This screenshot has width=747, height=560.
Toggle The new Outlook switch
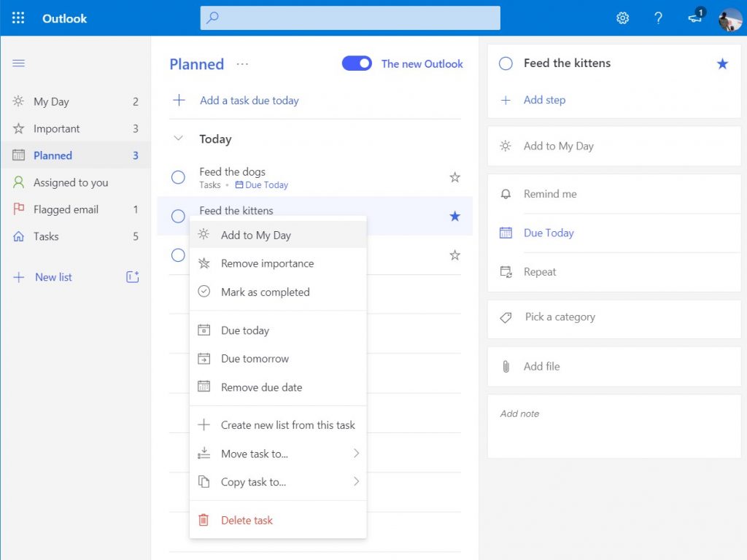point(357,63)
